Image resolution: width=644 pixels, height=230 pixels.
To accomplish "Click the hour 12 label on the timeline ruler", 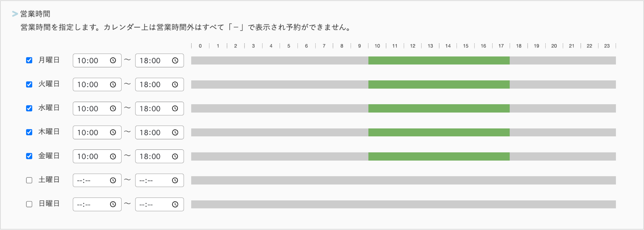I will [x=412, y=46].
